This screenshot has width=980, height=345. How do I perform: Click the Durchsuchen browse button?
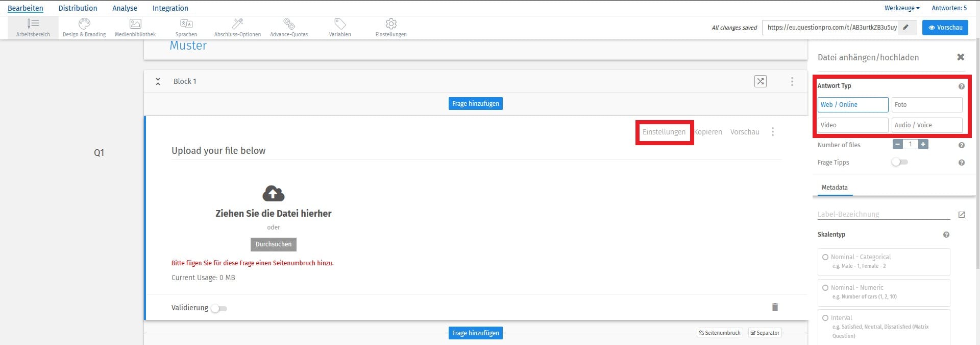(274, 244)
